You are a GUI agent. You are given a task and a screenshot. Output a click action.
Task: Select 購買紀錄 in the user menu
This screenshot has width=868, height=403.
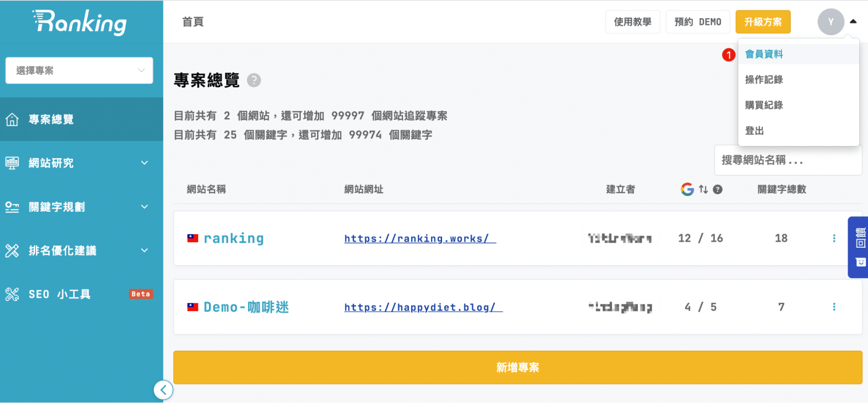764,105
